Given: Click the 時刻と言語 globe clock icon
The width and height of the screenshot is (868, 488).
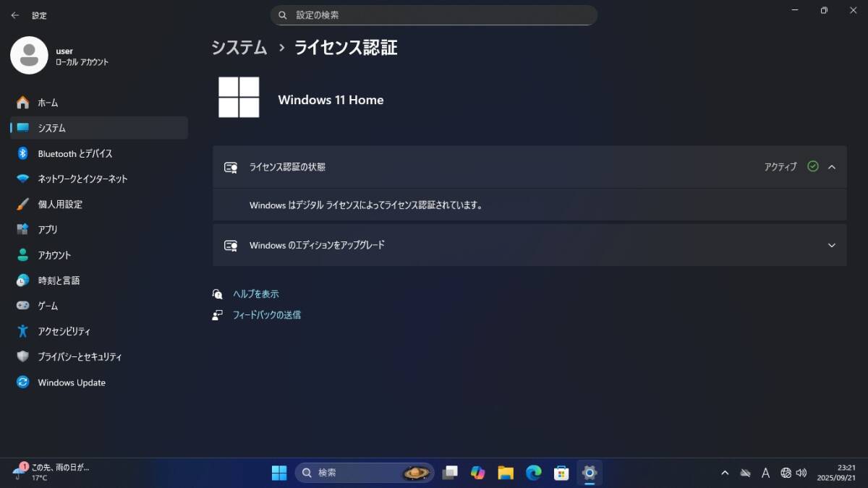Looking at the screenshot, I should [23, 281].
